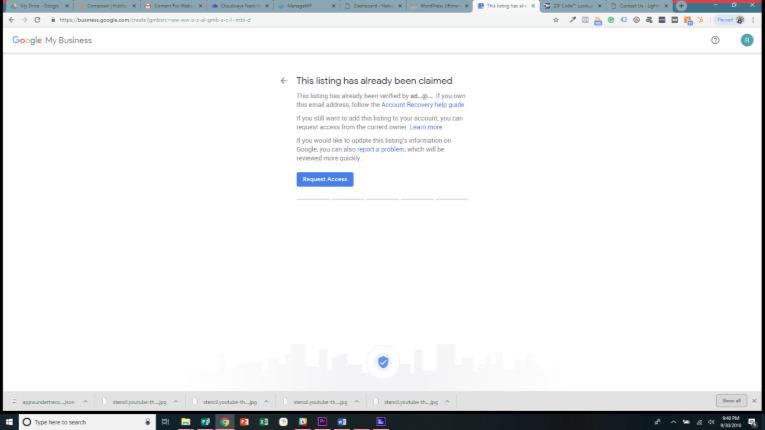Show hidden system tray icons chevron

pyautogui.click(x=673, y=422)
